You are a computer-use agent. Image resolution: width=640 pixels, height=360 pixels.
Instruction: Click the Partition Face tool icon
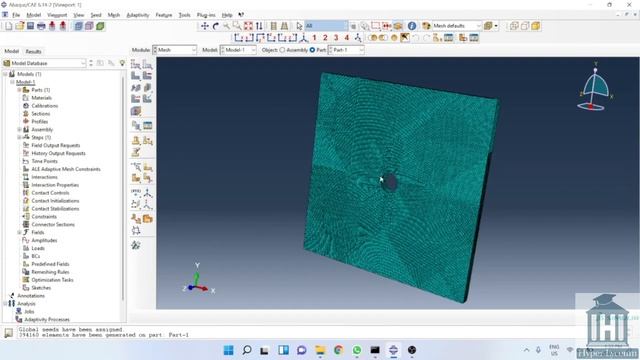147,167
